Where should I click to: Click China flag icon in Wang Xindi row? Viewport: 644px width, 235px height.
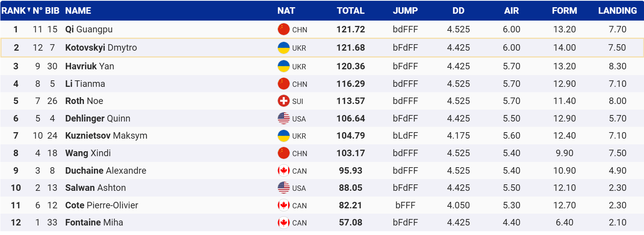pyautogui.click(x=284, y=153)
